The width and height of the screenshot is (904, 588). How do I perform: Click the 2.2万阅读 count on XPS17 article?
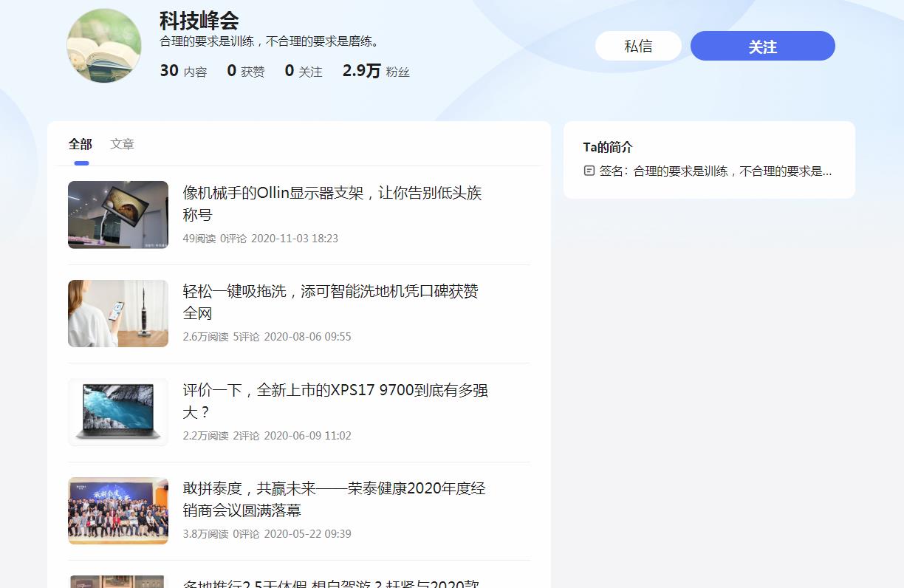tap(205, 436)
